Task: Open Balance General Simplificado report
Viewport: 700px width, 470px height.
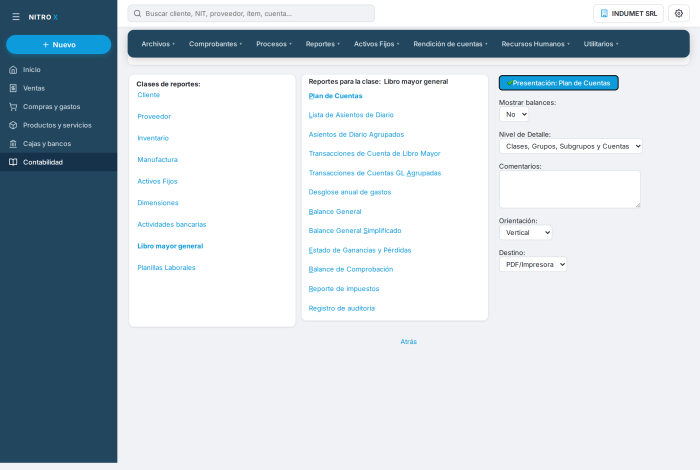Action: tap(355, 231)
